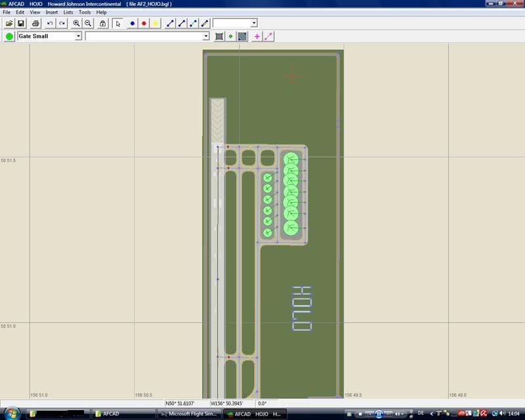Viewport: 525px width, 420px height.
Task: Select the arrow pointer tool
Action: 117,24
